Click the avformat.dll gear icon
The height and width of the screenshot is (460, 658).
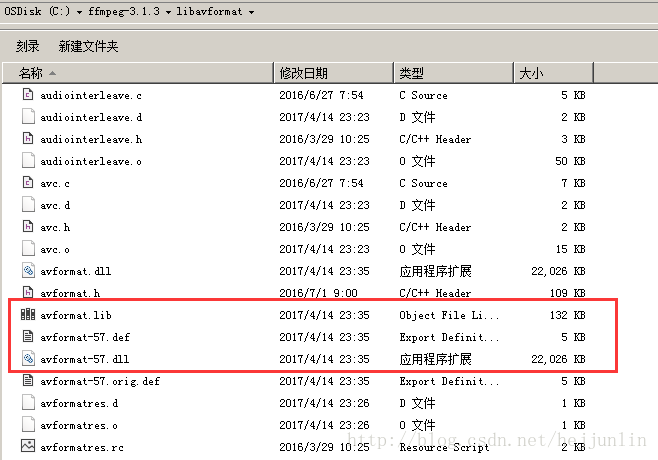click(x=28, y=271)
